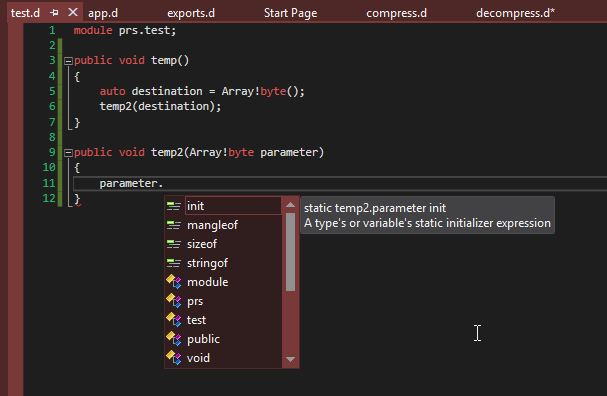Screen dimensions: 607x396
Task: Collapse the temp() function outline
Action: [68, 61]
